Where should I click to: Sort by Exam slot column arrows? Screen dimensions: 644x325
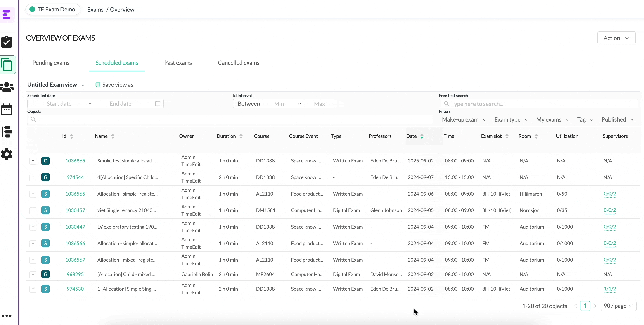507,136
